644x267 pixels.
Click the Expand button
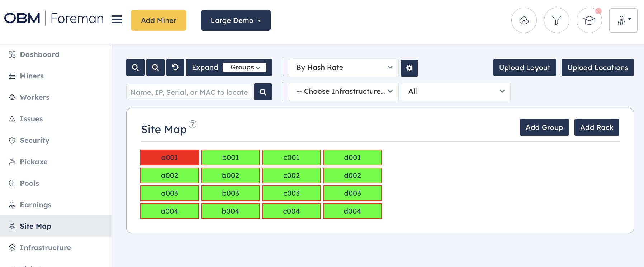point(205,67)
